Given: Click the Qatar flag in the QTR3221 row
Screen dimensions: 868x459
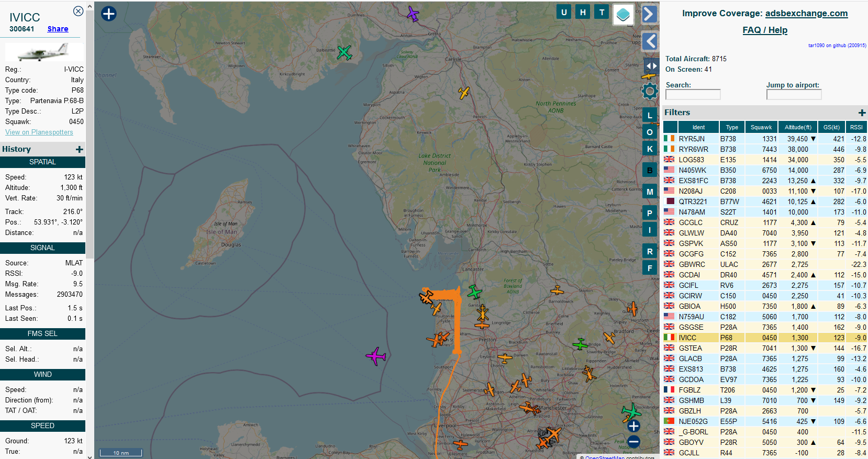Looking at the screenshot, I should (x=669, y=201).
